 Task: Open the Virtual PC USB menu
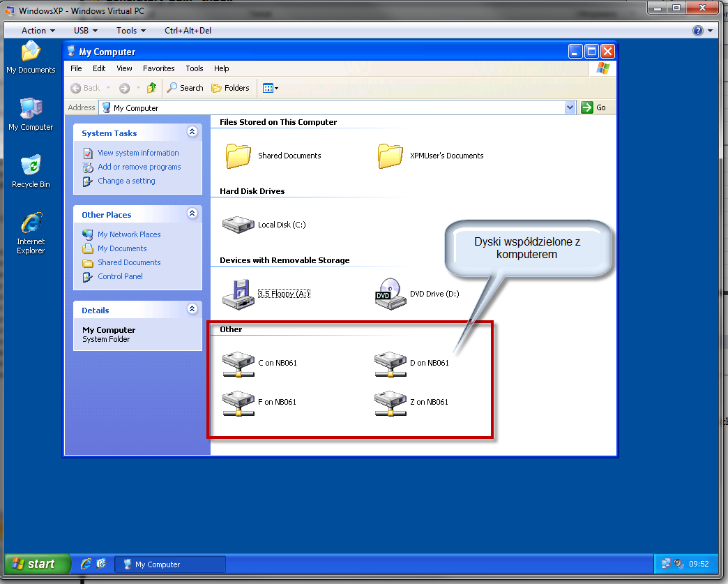point(86,31)
